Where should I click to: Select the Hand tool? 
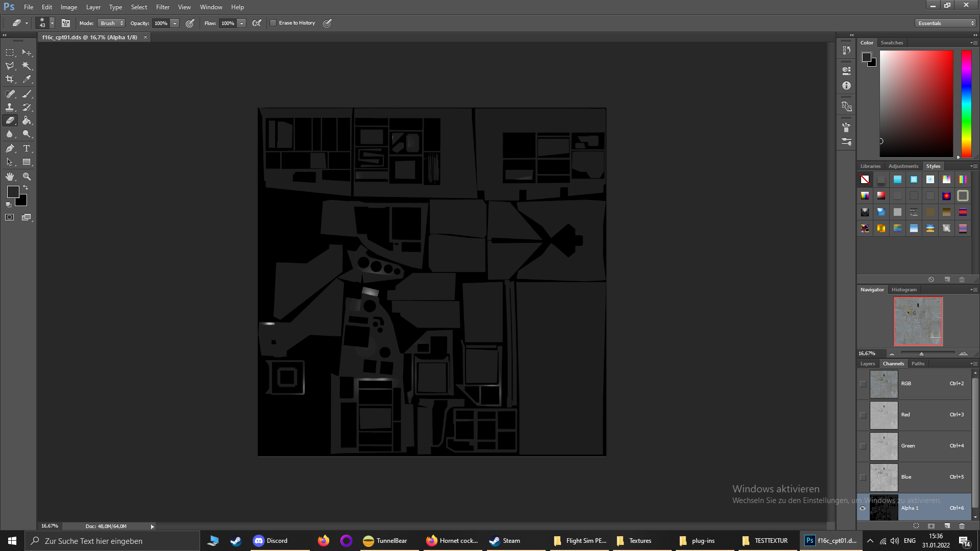click(x=10, y=177)
